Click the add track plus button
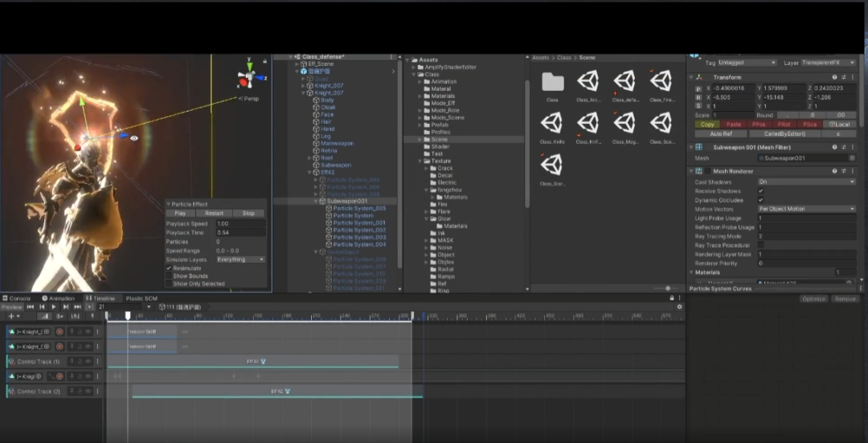The image size is (868, 443). (x=11, y=316)
